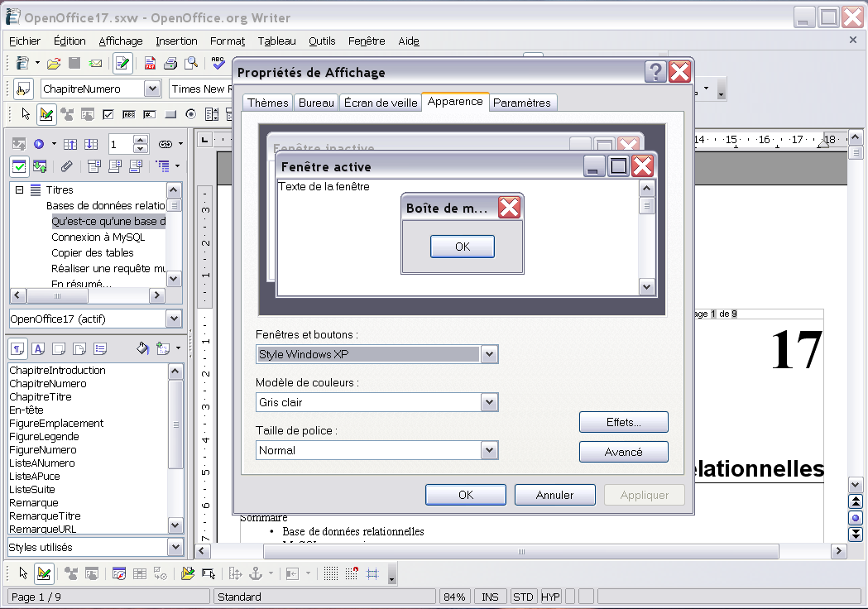Viewport: 868px width, 609px height.
Task: Toggle Display Grid icon
Action: (x=330, y=573)
